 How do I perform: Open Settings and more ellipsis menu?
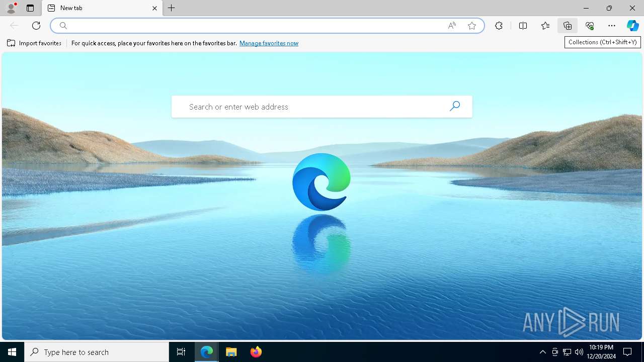pyautogui.click(x=612, y=26)
